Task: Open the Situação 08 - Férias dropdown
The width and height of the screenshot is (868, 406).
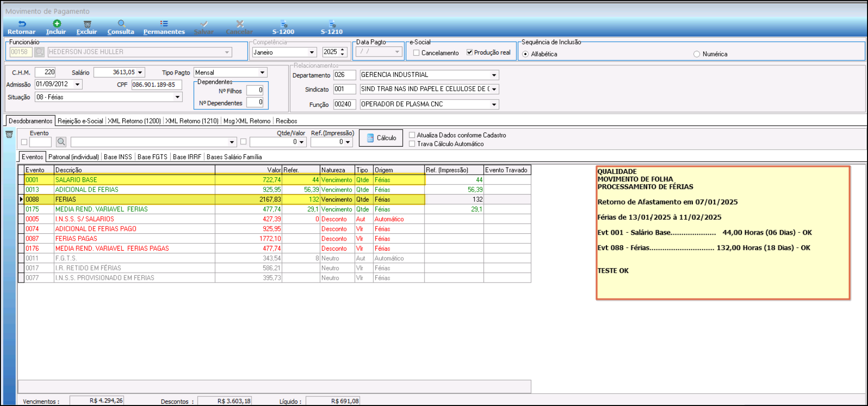Action: coord(177,97)
